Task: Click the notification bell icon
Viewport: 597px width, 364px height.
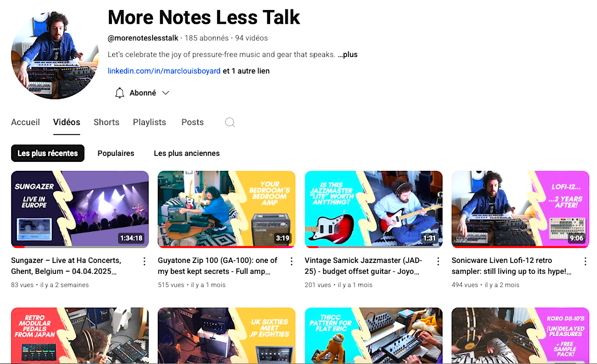Action: tap(119, 93)
